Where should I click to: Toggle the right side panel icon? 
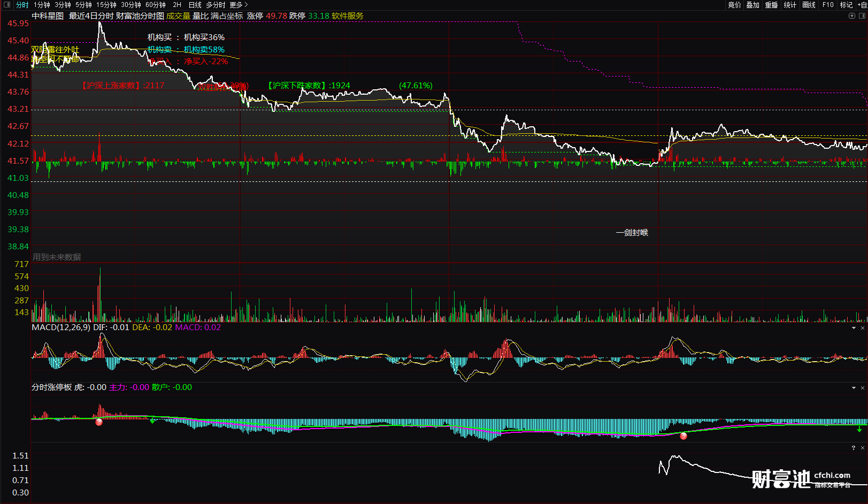[x=862, y=16]
